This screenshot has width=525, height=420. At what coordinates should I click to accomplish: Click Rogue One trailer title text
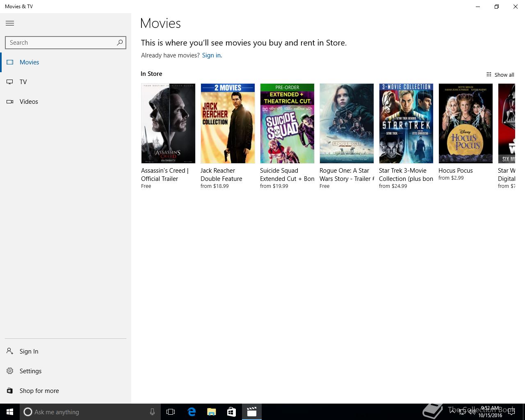347,175
